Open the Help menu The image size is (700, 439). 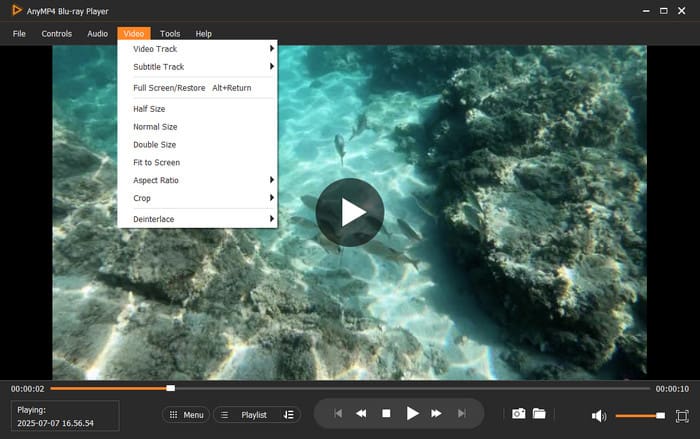coord(204,33)
